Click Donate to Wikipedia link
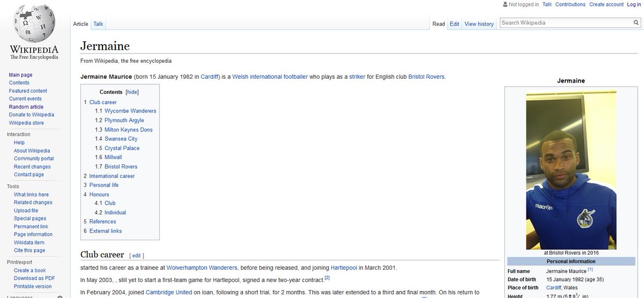Screen dimensions: 644x298 31,115
